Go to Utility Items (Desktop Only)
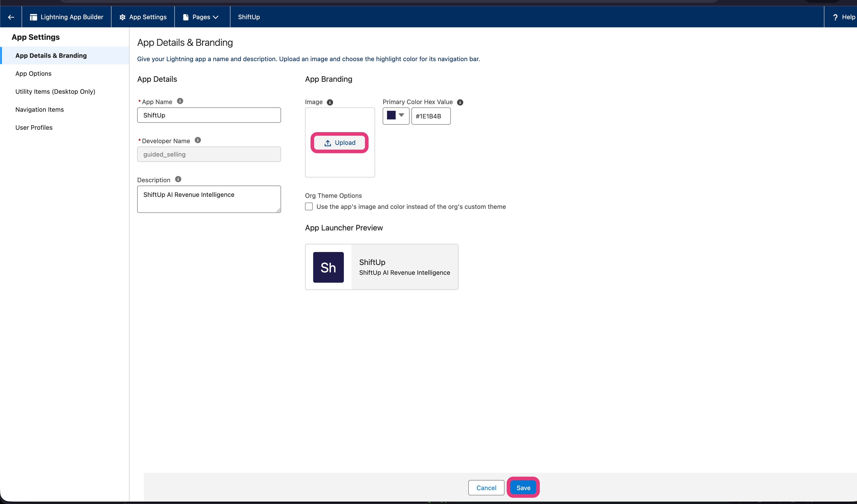 55,92
